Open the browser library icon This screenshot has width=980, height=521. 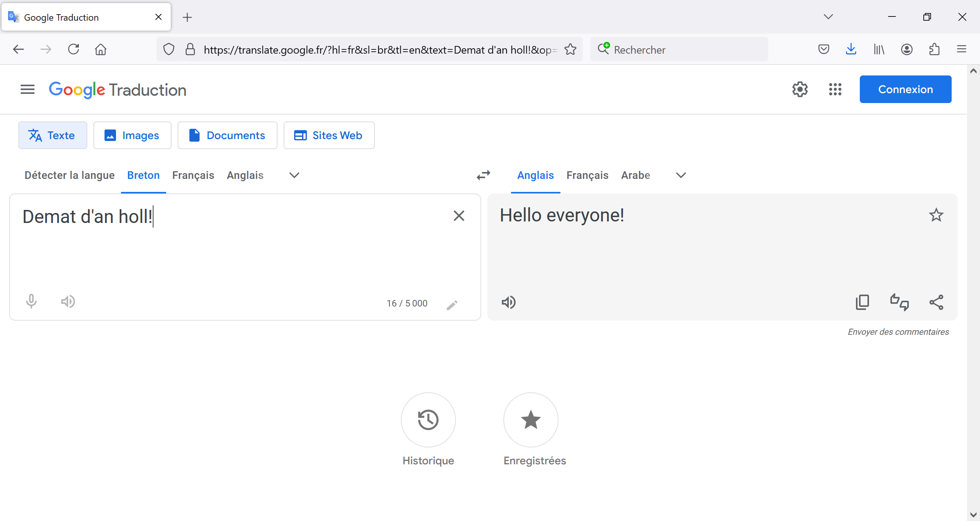point(879,49)
